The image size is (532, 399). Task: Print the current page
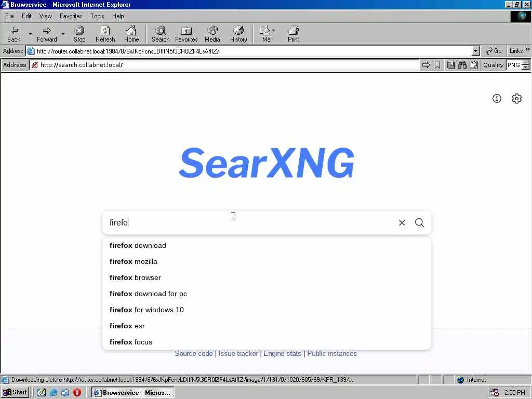pyautogui.click(x=293, y=34)
